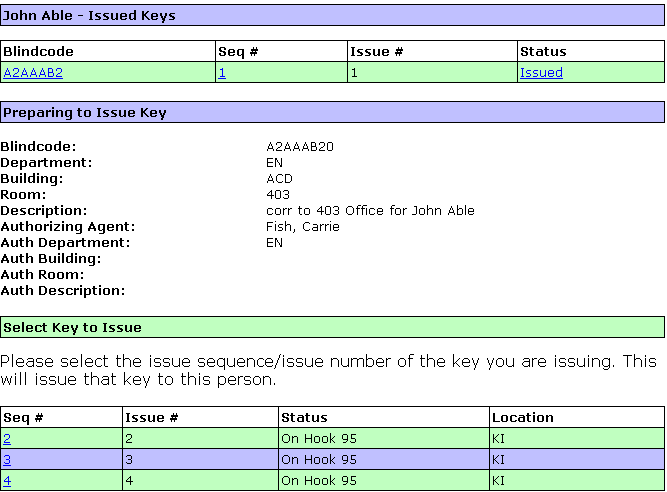This screenshot has height=492, width=667.
Task: Click the Location column header
Action: pos(523,418)
